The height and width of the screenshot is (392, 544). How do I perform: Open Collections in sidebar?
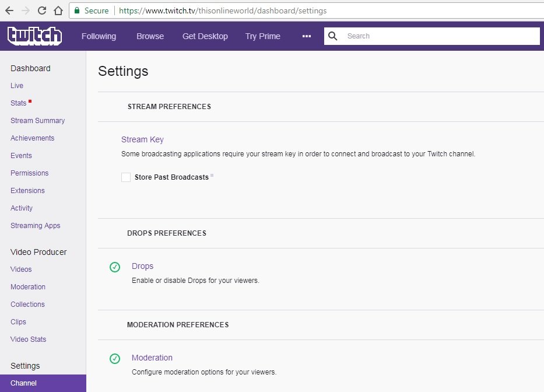pyautogui.click(x=27, y=304)
